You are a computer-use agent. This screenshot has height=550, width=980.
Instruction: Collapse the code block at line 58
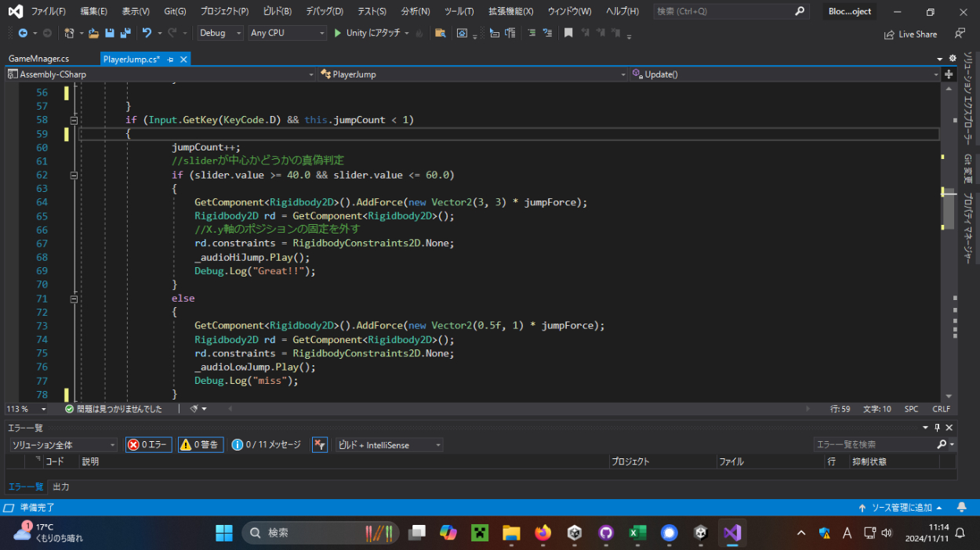pos(74,120)
